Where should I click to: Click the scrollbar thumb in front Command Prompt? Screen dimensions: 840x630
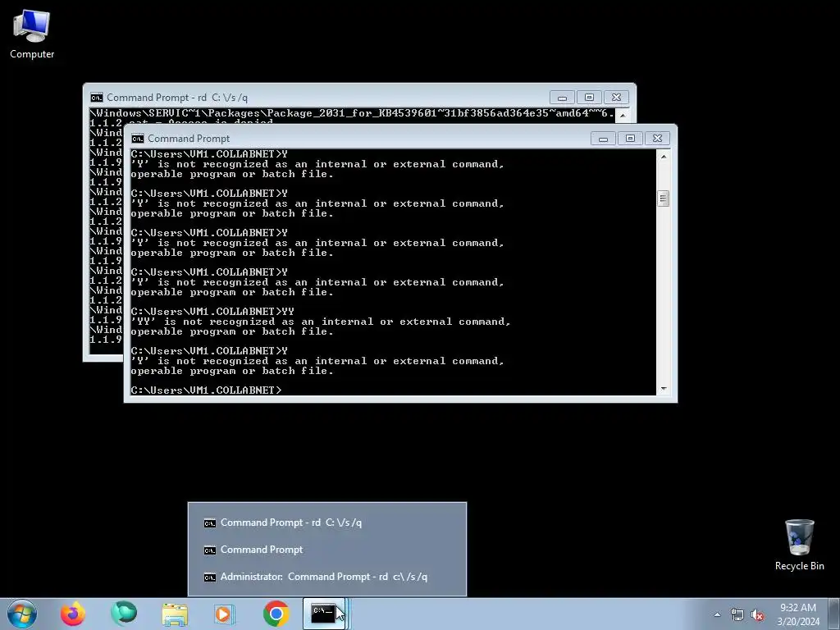(663, 199)
